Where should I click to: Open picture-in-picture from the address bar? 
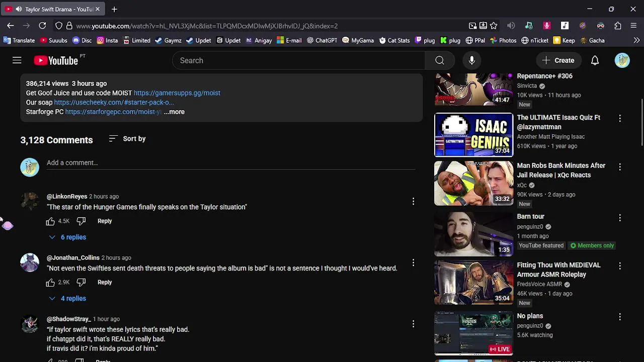(x=472, y=26)
